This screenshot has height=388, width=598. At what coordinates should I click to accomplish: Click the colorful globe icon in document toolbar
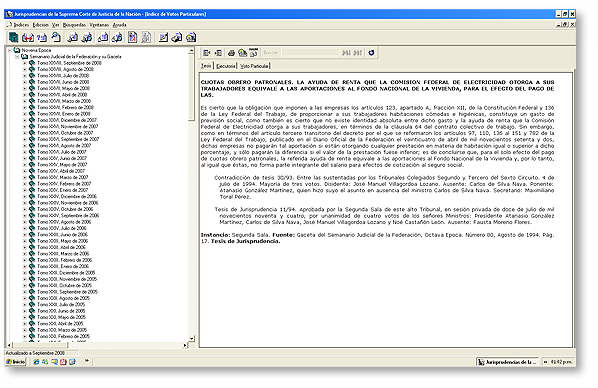242,53
